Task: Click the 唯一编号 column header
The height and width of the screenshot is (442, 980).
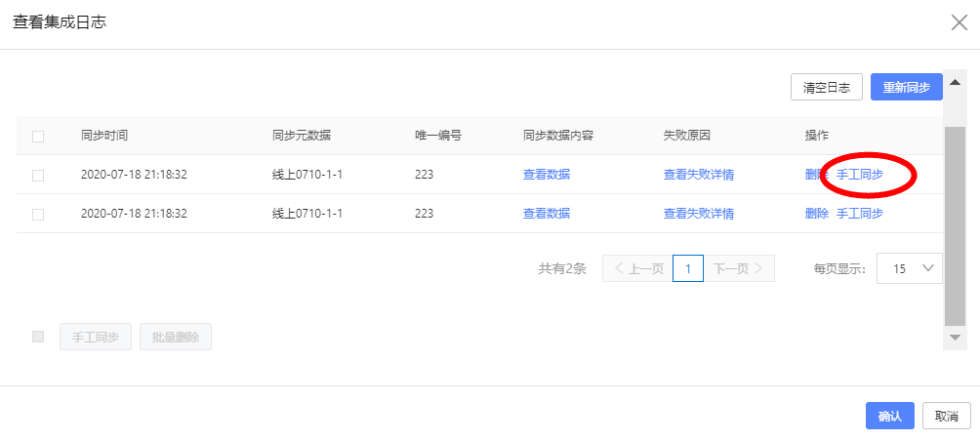Action: click(438, 135)
